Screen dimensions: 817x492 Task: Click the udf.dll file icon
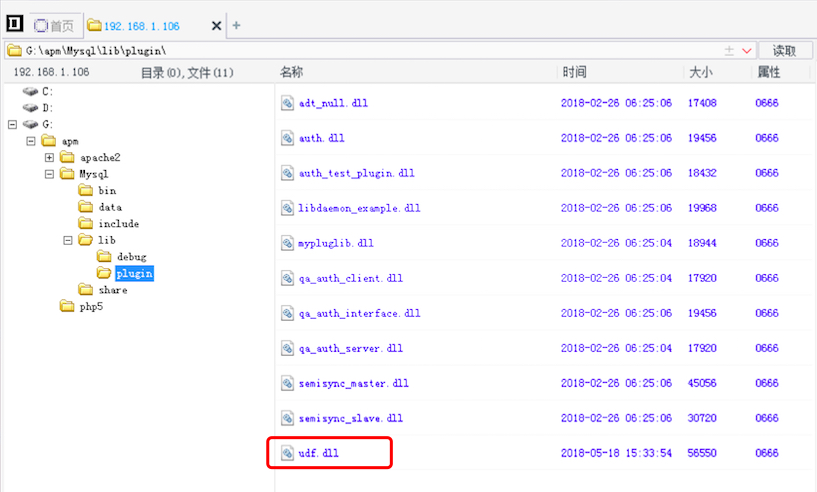pos(287,453)
